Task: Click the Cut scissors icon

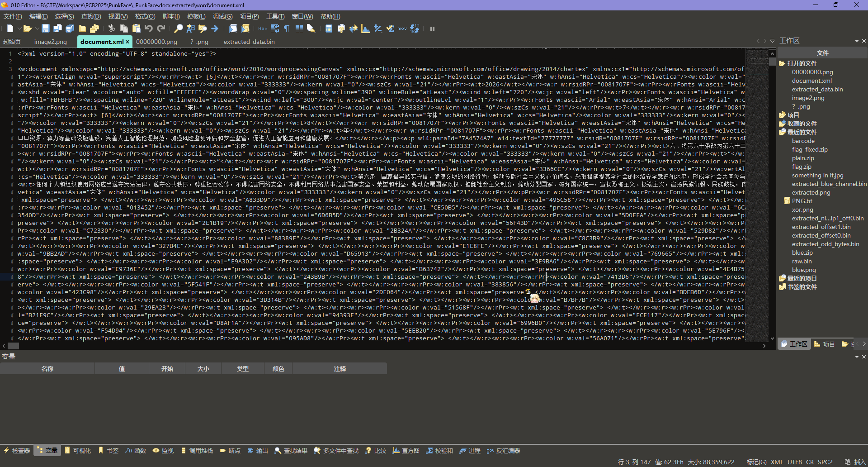Action: 112,29
